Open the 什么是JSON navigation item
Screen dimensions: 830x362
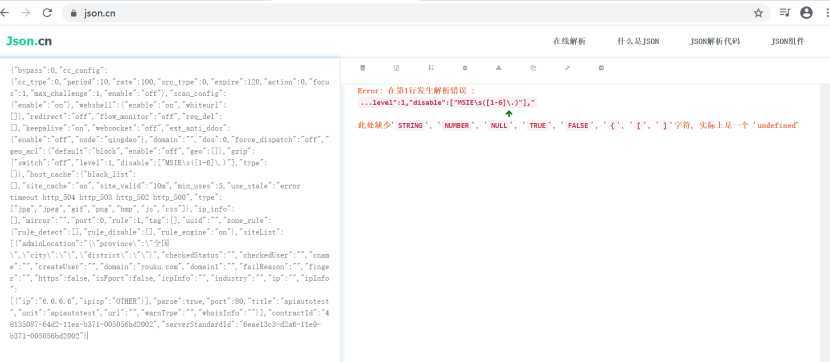click(638, 41)
